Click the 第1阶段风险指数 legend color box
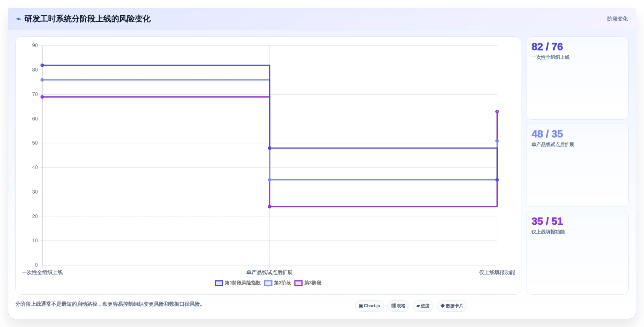 (x=219, y=283)
